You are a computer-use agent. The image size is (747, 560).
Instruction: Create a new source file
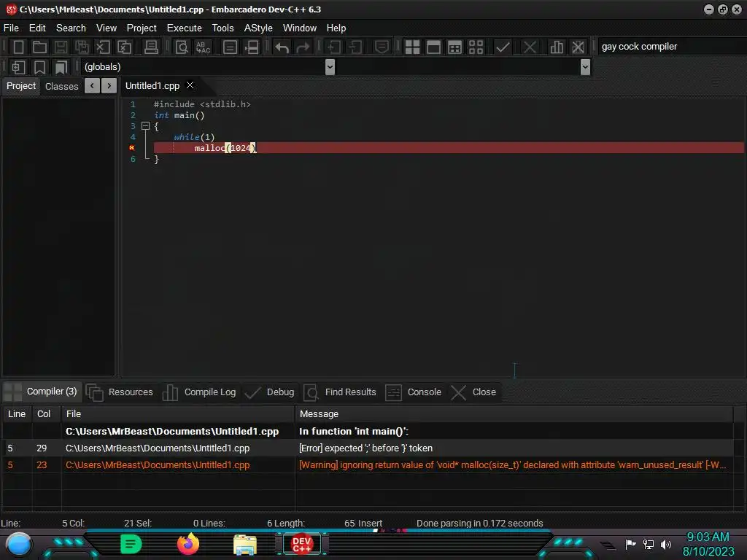pos(18,47)
